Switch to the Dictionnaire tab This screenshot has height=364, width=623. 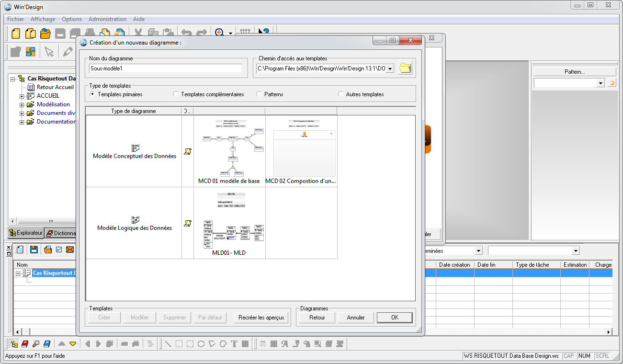tap(61, 233)
